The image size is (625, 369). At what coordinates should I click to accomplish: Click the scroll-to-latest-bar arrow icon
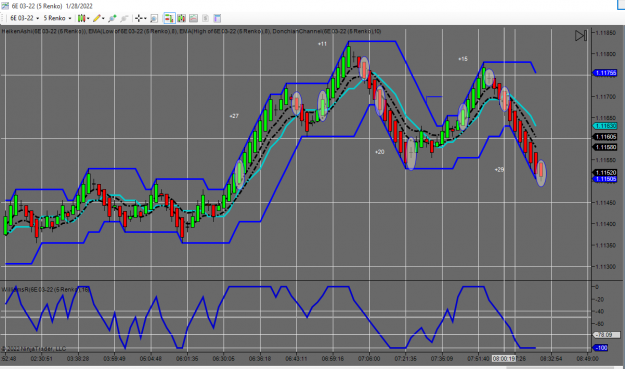(581, 35)
